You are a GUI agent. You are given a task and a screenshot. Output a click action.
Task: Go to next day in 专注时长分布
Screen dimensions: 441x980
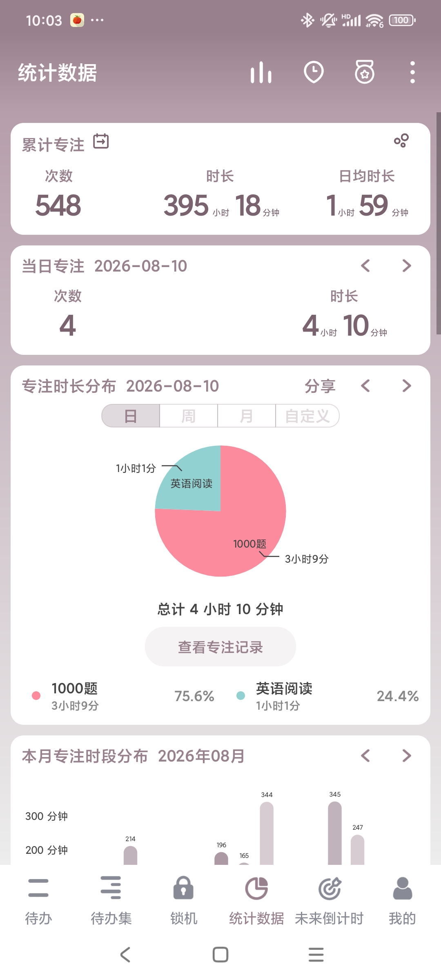click(x=407, y=386)
